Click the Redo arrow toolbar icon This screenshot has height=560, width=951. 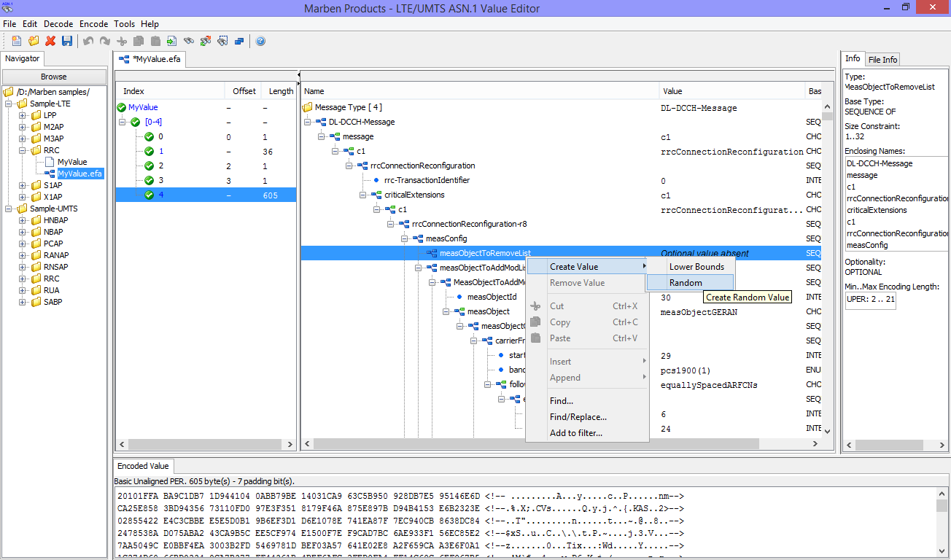click(x=105, y=41)
